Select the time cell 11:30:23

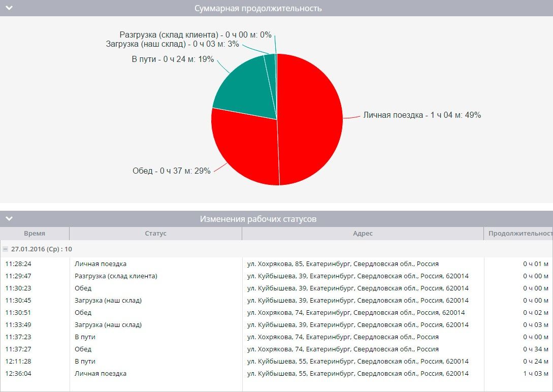[18, 288]
